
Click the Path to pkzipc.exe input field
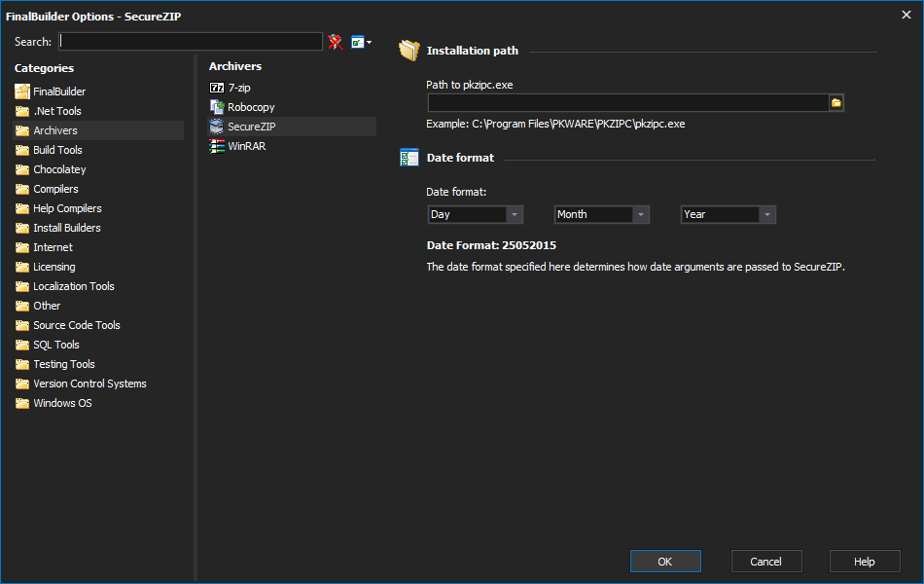[628, 102]
